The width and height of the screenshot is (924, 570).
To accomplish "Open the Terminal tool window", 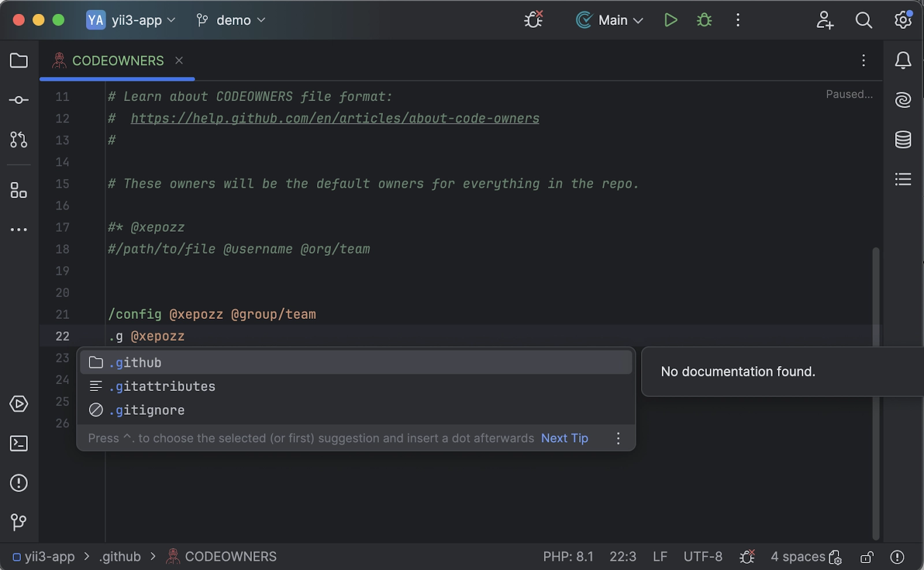I will pyautogui.click(x=18, y=444).
